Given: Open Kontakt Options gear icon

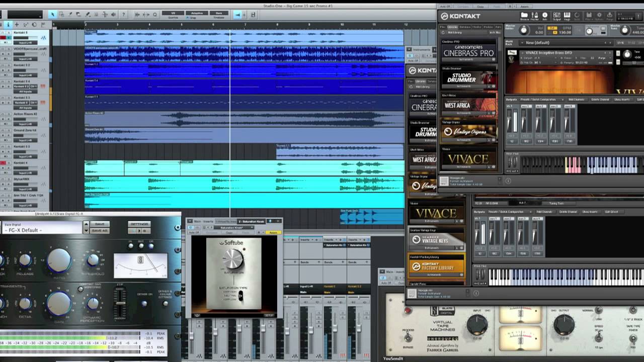Looking at the screenshot, I should click(599, 17).
